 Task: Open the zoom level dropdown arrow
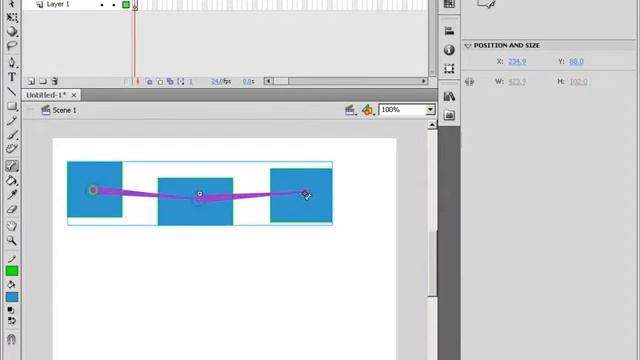[x=430, y=110]
